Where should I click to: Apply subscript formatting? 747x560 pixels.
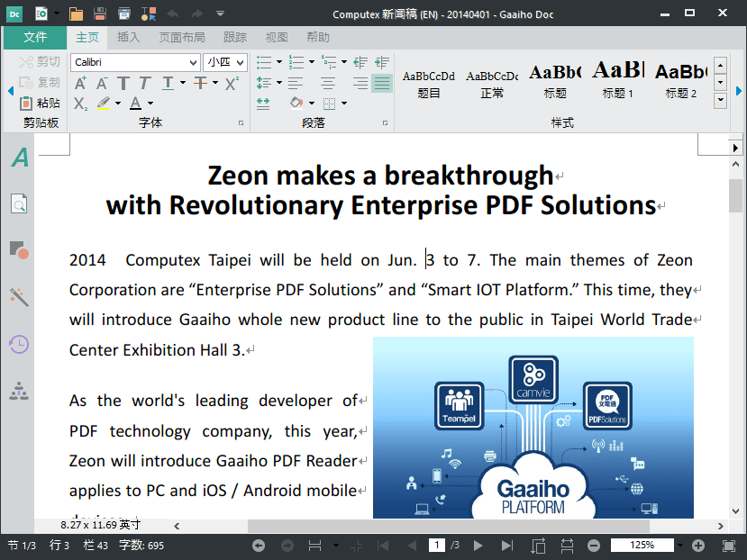coord(80,103)
